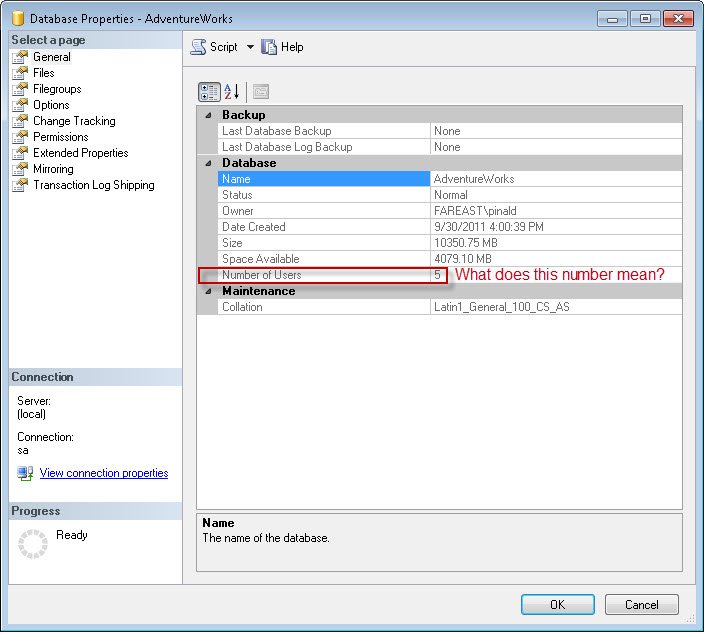Click the FAREAST\pinald owner value
The image size is (704, 632).
475,211
